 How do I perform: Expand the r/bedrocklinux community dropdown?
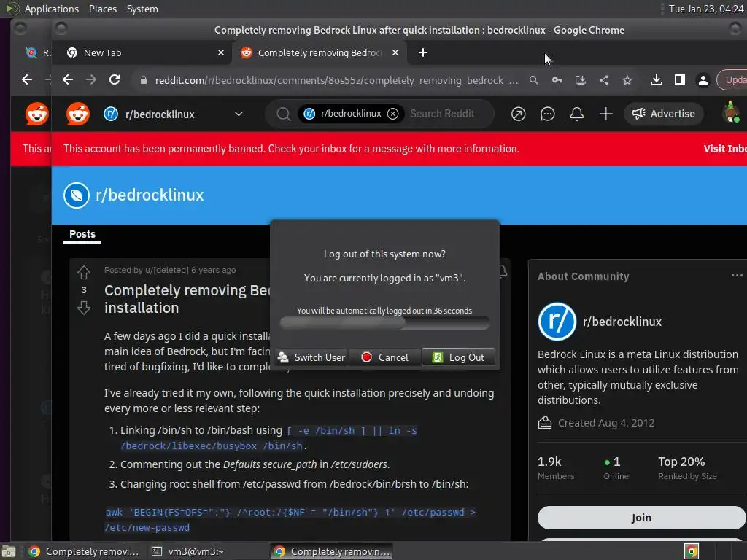coord(239,114)
